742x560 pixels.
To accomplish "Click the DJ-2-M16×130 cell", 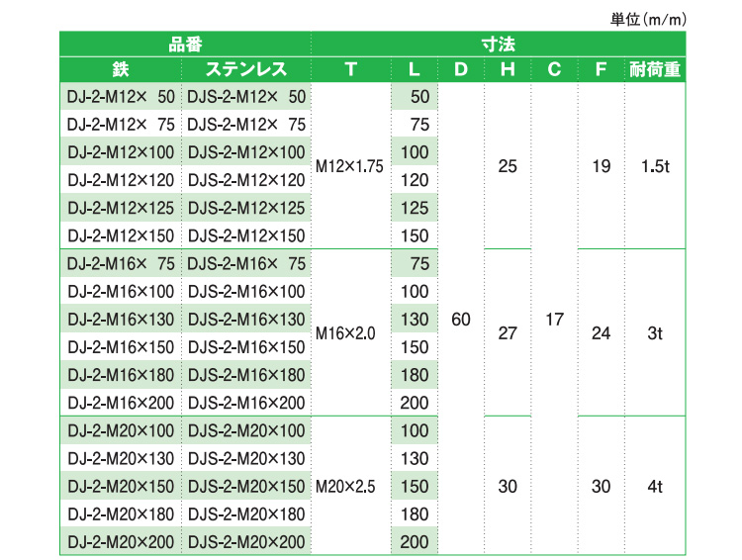I will (x=120, y=320).
